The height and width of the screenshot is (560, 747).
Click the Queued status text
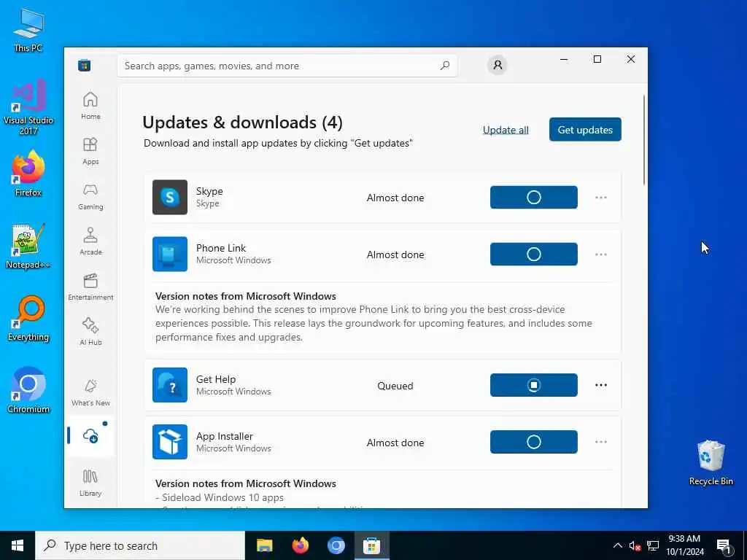pos(395,386)
